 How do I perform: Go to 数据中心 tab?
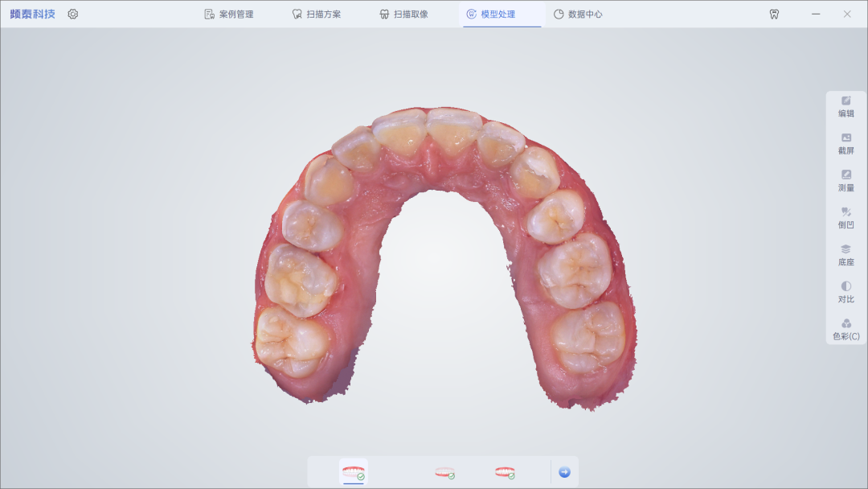[x=578, y=14]
